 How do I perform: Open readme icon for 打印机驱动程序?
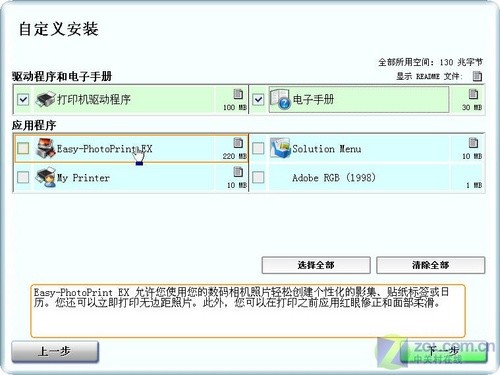(238, 94)
